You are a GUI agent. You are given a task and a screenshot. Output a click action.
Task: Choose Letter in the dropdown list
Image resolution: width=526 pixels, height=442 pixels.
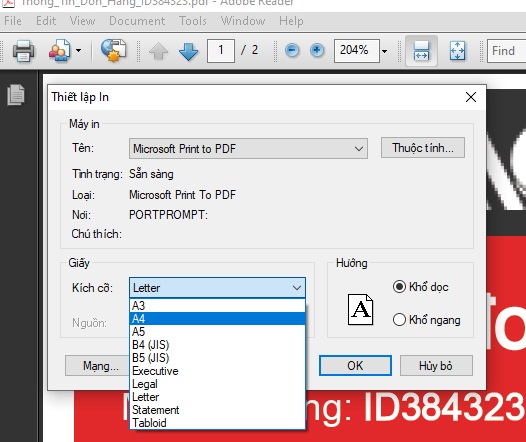pos(217,397)
